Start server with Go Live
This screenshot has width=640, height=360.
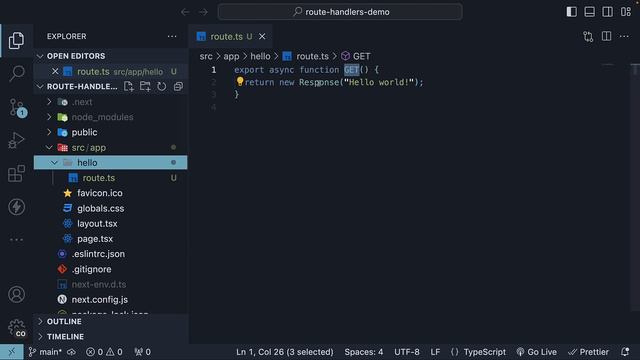click(x=536, y=352)
